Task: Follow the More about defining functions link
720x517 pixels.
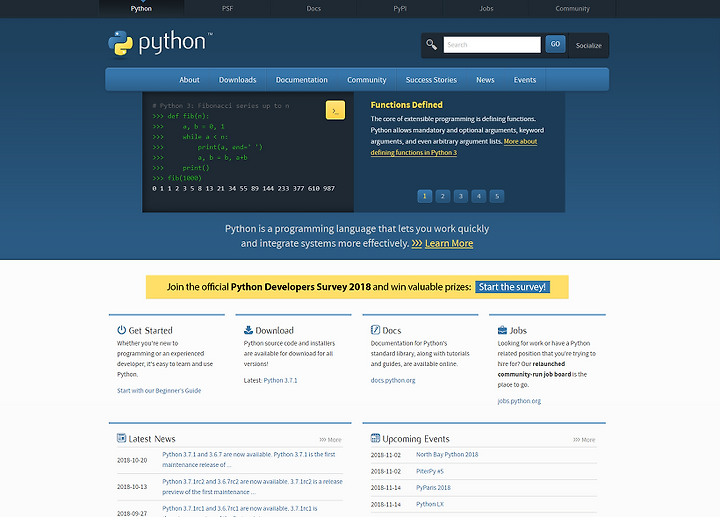Action: [x=414, y=152]
